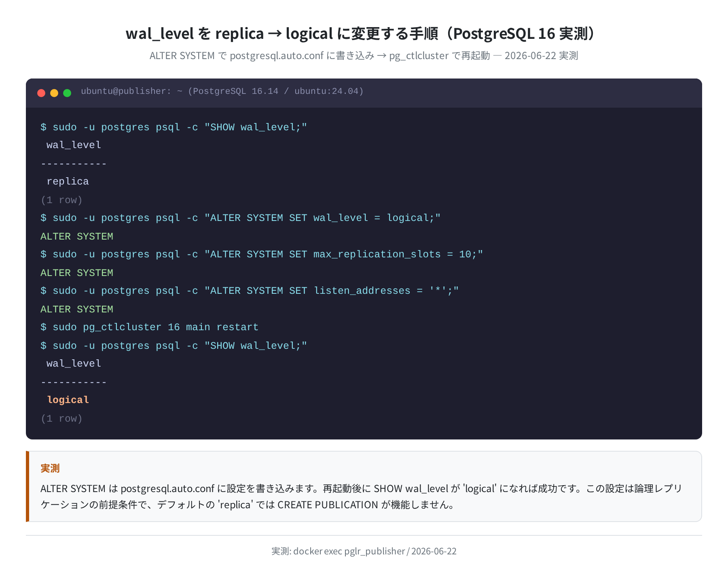Select the 'ALTER SYSTEM SET wal_level = logical;' command
The width and height of the screenshot is (728, 573).
click(x=241, y=218)
